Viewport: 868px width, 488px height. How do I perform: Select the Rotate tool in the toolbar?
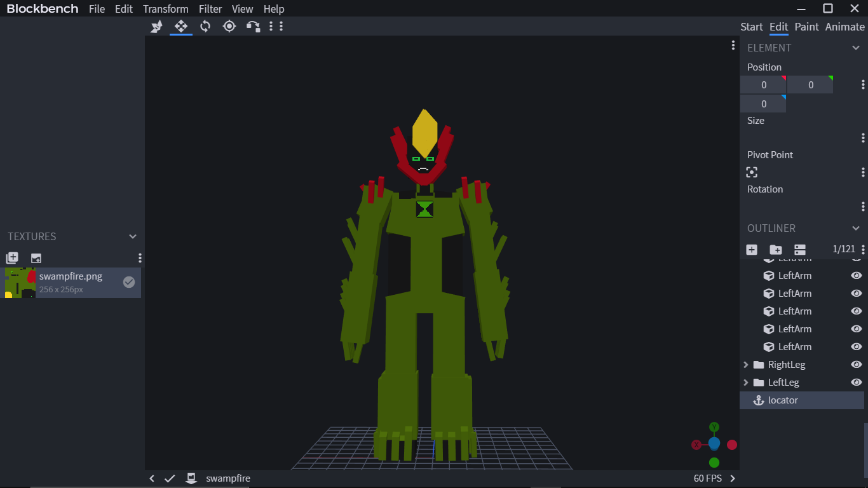click(205, 26)
